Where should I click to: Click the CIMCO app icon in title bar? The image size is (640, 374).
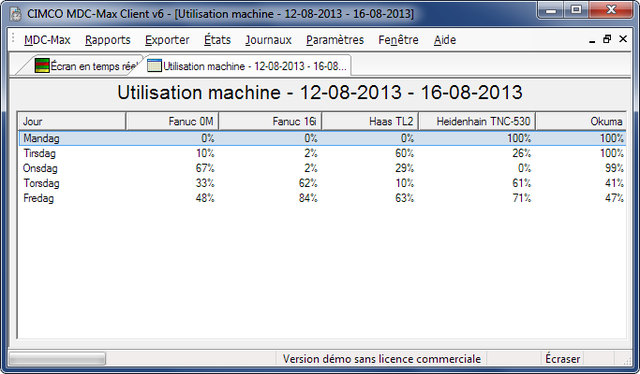point(16,14)
